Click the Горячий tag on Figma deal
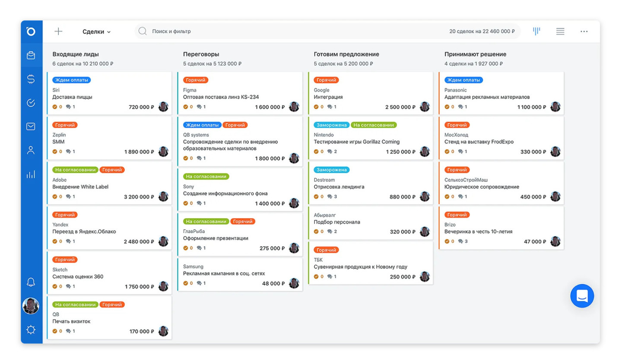 tap(196, 80)
